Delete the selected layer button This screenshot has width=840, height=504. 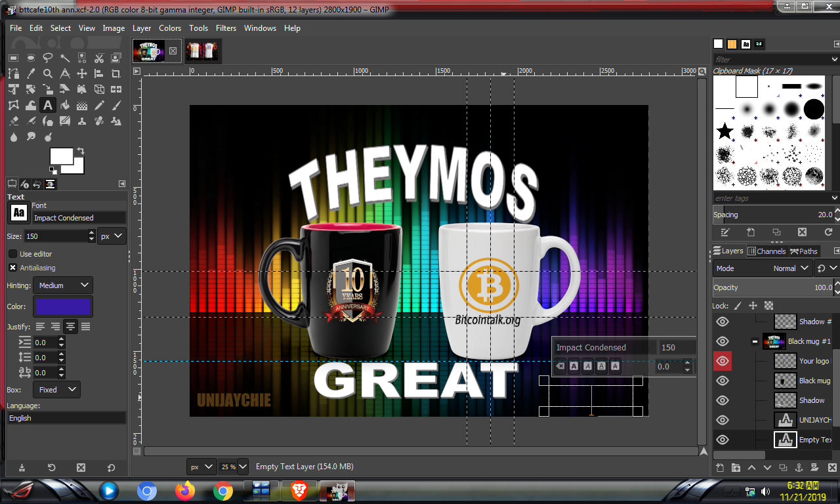pyautogui.click(x=832, y=467)
